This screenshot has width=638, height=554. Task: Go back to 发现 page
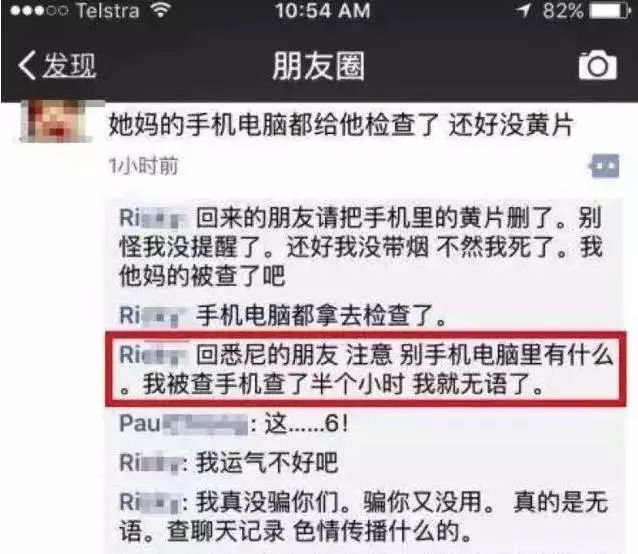[x=57, y=65]
